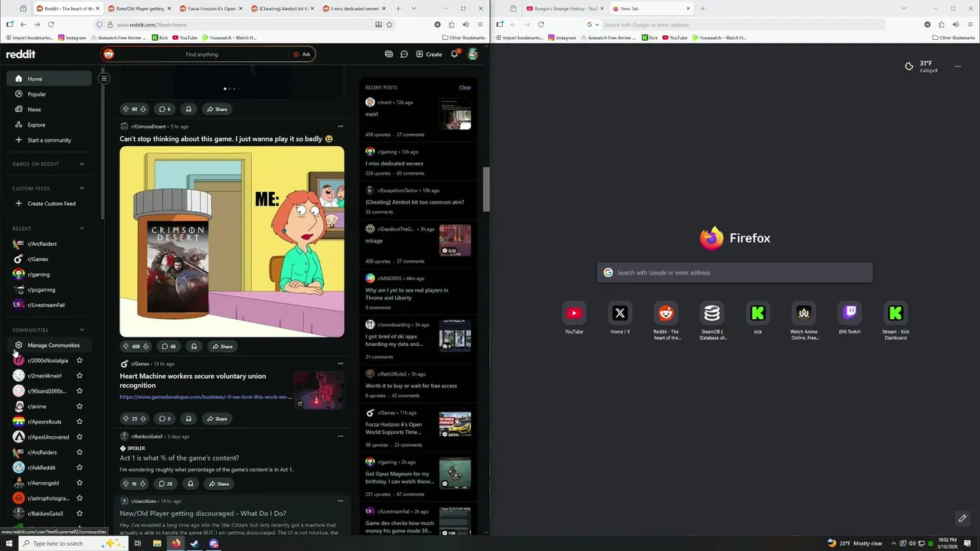Open the Reddit notifications bell

pos(454,54)
